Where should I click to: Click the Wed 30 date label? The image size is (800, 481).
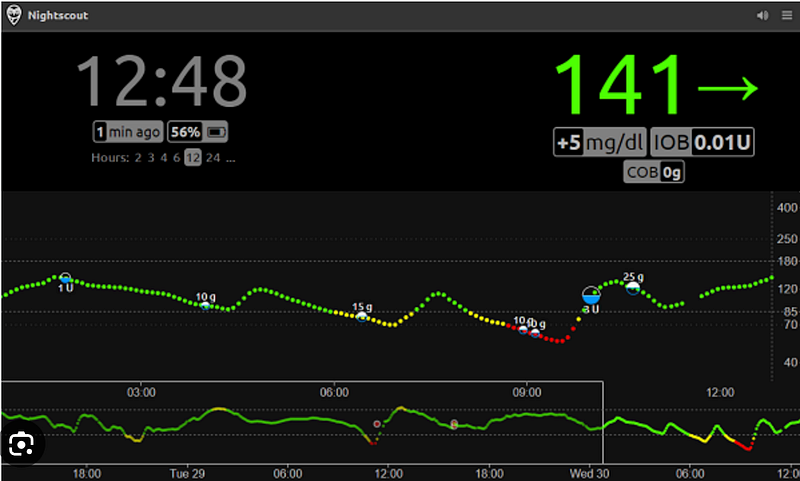point(589,473)
